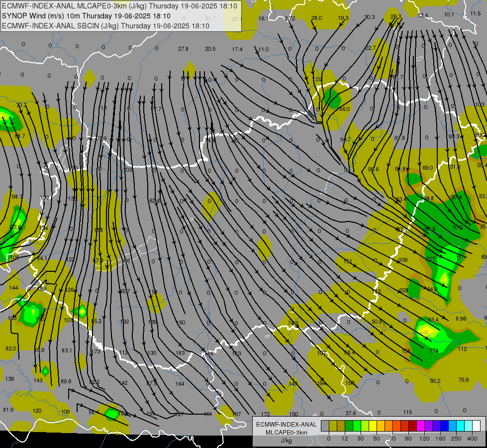
Task: Click the legend title ECMWF-INDEX-ANAL
Action: click(x=286, y=425)
